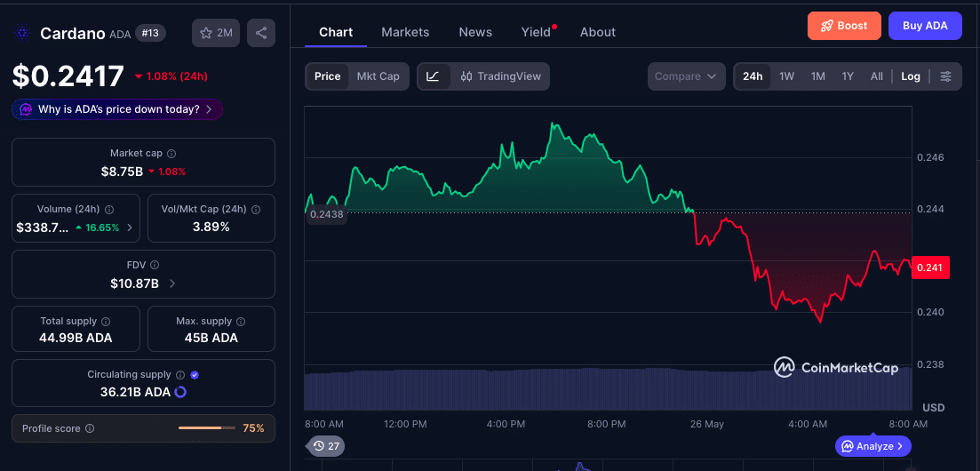Click info icon next to Profile score
Viewport: 980px width, 471px height.
coord(90,428)
